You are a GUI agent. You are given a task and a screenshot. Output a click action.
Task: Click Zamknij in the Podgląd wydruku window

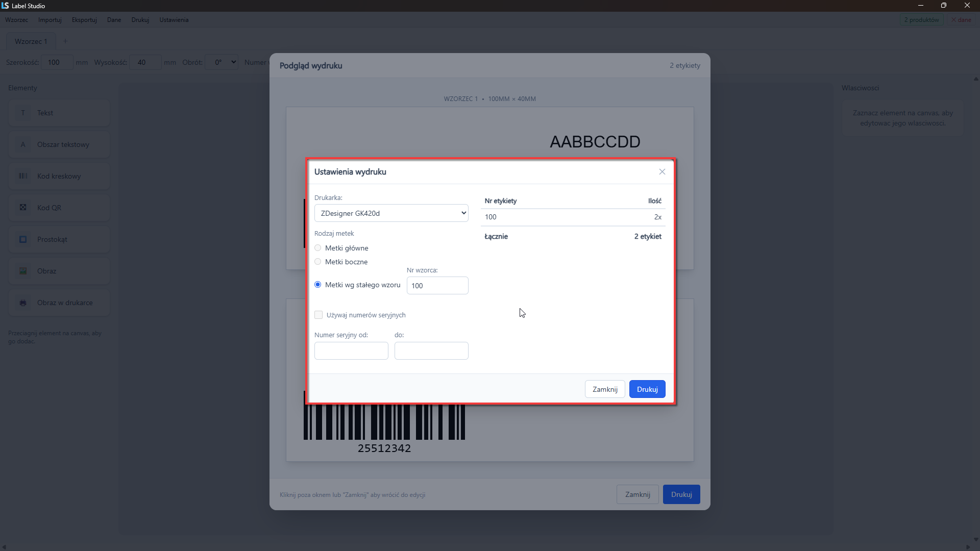pyautogui.click(x=638, y=494)
